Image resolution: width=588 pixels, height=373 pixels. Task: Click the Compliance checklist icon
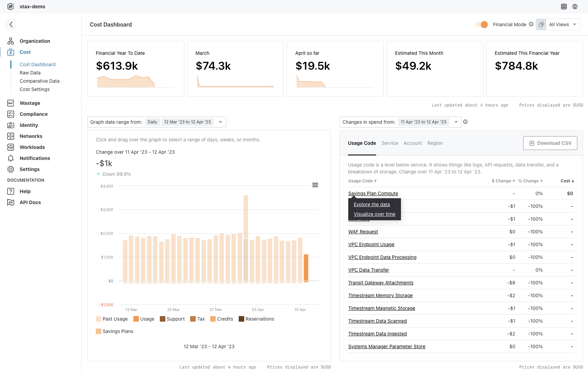point(11,114)
